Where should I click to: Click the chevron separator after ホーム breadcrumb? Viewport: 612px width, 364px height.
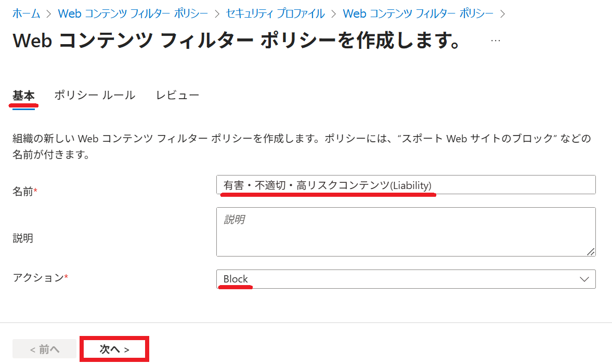pyautogui.click(x=49, y=14)
